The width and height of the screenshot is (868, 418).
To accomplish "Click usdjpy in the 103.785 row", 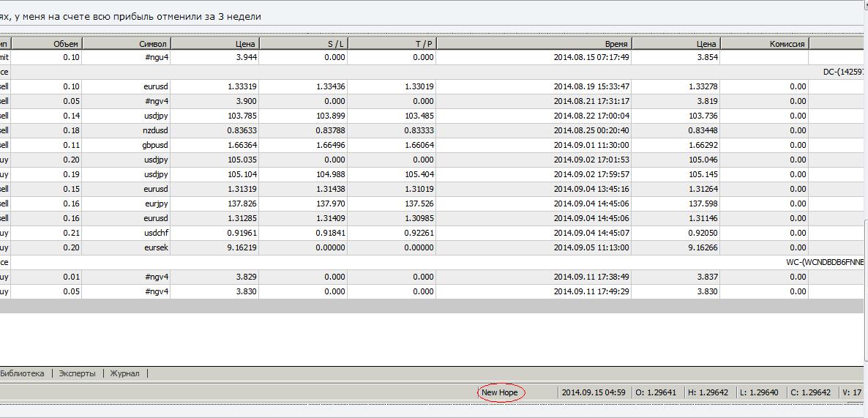I will (x=157, y=116).
